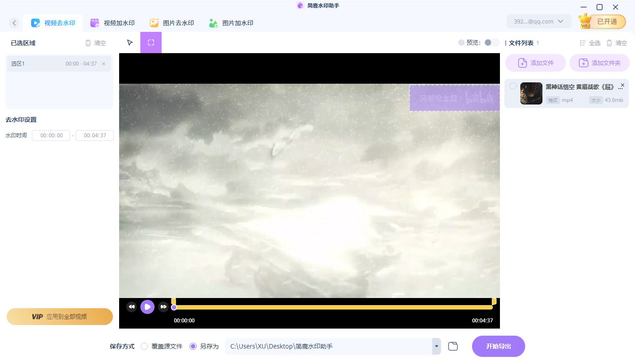Click the purple playhead knob
This screenshot has width=635, height=364.
click(x=174, y=307)
